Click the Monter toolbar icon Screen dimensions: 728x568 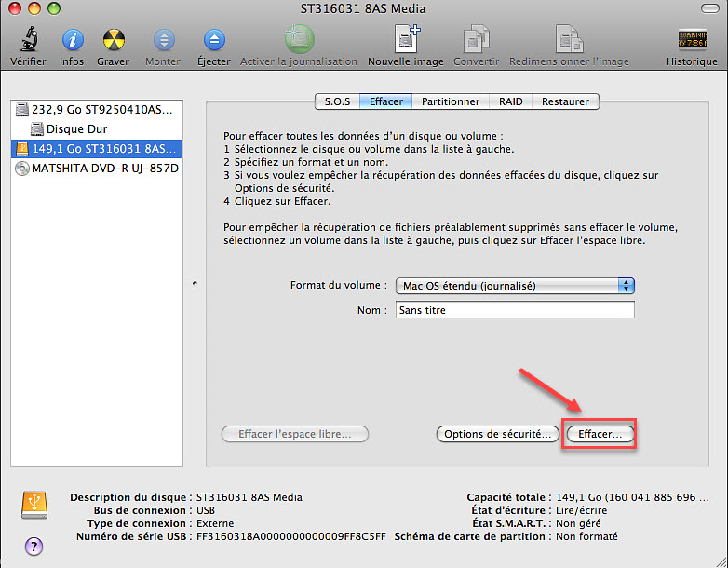tap(163, 42)
